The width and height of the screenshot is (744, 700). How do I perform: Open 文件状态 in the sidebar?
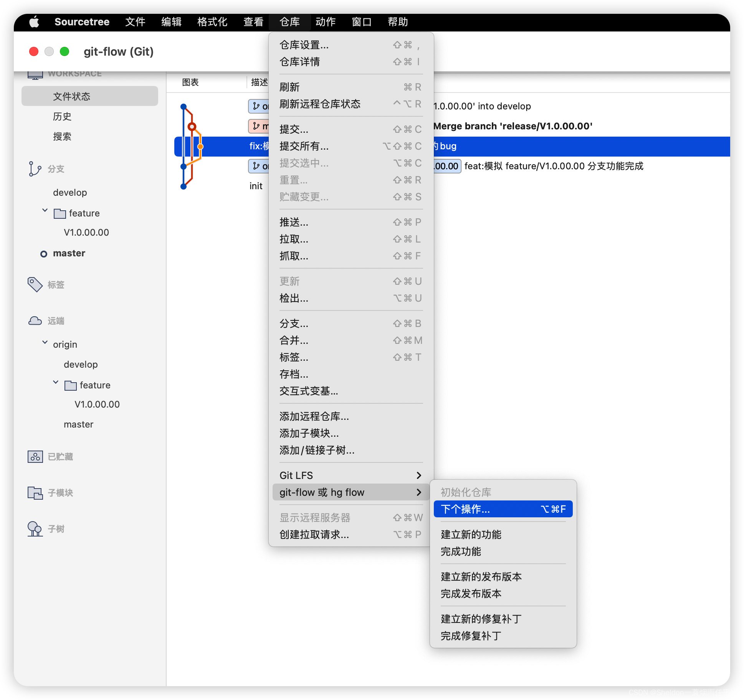point(90,96)
